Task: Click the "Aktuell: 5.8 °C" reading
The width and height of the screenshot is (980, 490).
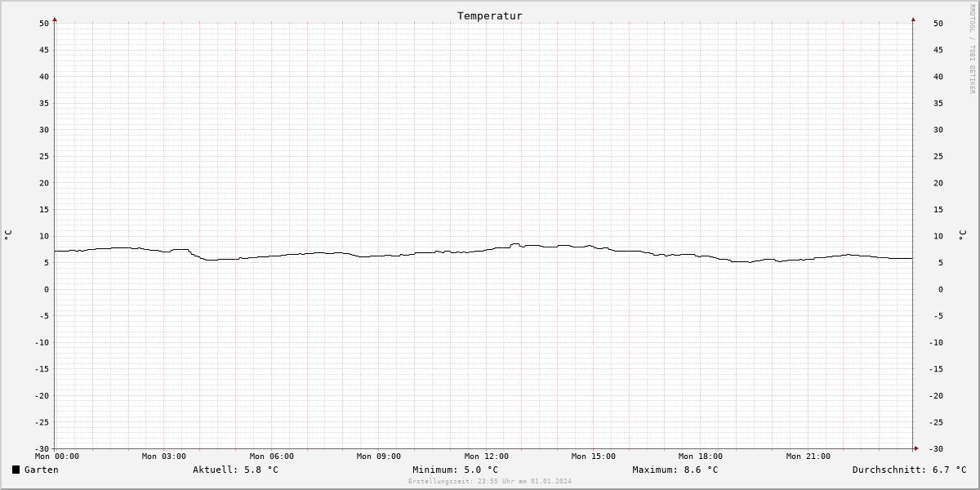Action: coord(236,470)
